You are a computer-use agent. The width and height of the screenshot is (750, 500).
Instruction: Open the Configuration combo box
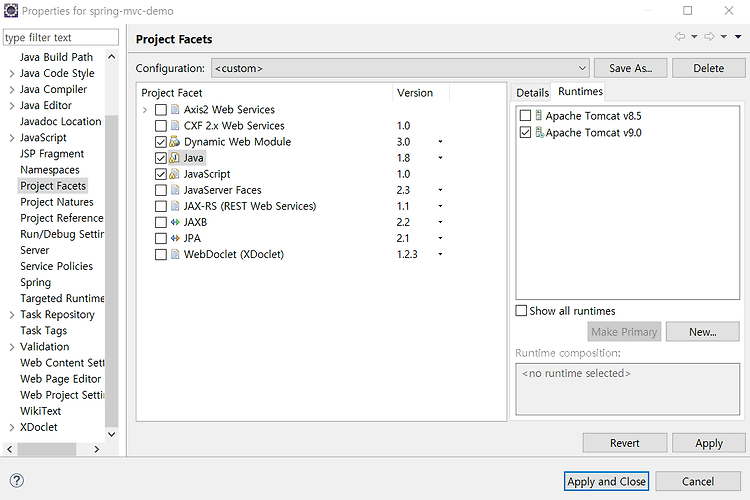click(x=400, y=68)
